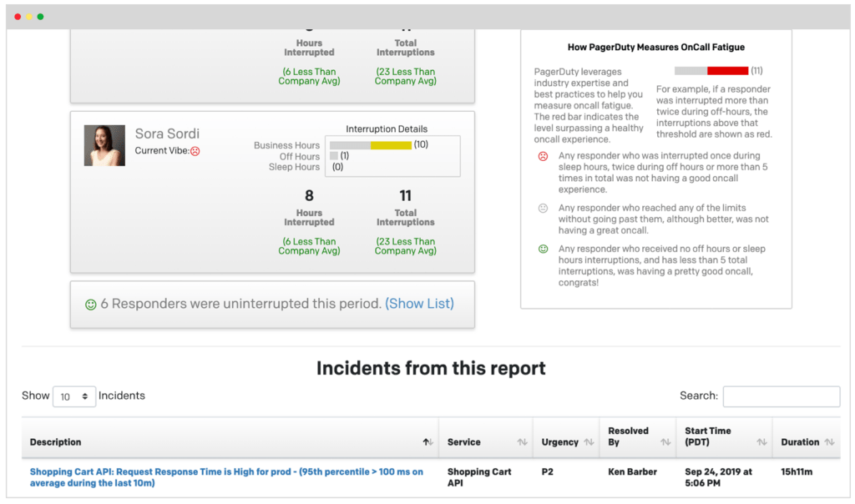Sort by Resolved By column arrow
The height and width of the screenshot is (504, 855).
coord(665,442)
